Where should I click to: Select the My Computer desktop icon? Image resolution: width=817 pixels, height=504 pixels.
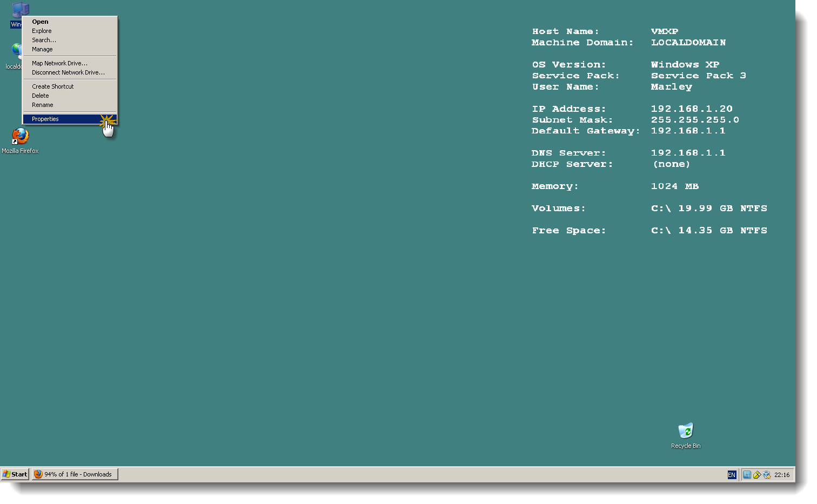click(20, 10)
